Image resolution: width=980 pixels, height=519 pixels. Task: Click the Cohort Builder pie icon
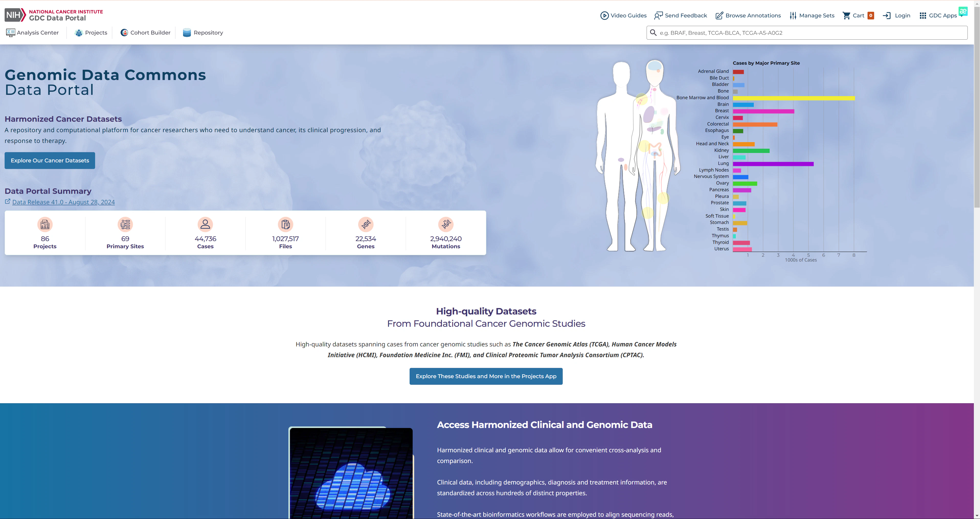[125, 33]
